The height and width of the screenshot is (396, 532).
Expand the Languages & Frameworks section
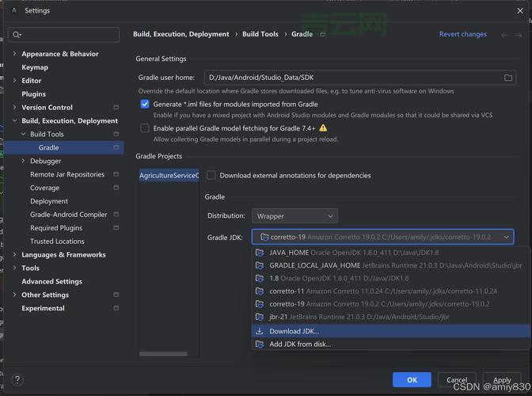(15, 255)
